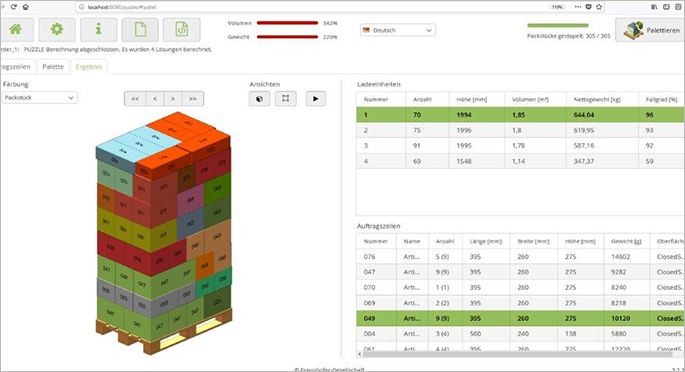Select the wireframe view icon
Screen dimensions: 685x372
pyautogui.click(x=286, y=99)
